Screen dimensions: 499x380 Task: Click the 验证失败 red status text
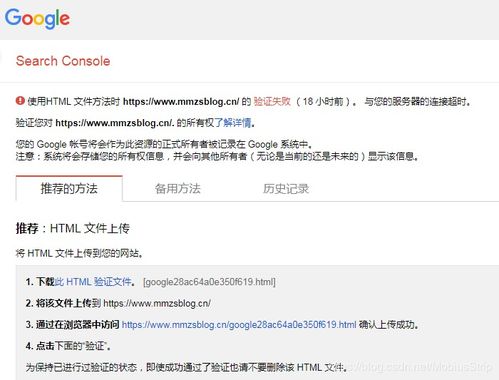[x=272, y=101]
